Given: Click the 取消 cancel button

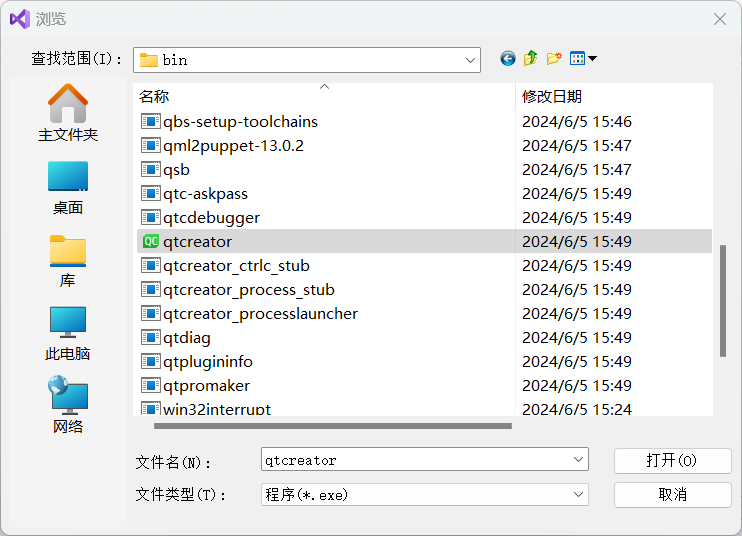Looking at the screenshot, I should click(672, 495).
